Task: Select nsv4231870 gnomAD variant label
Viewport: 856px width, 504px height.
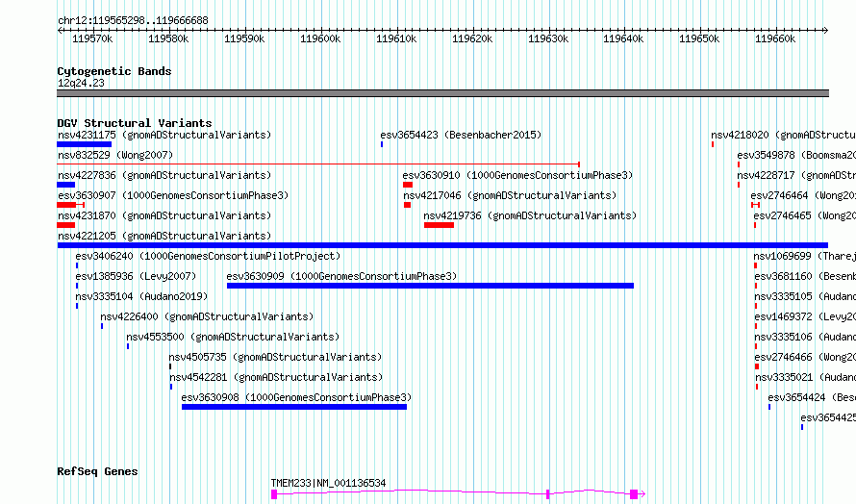Action: coord(164,215)
